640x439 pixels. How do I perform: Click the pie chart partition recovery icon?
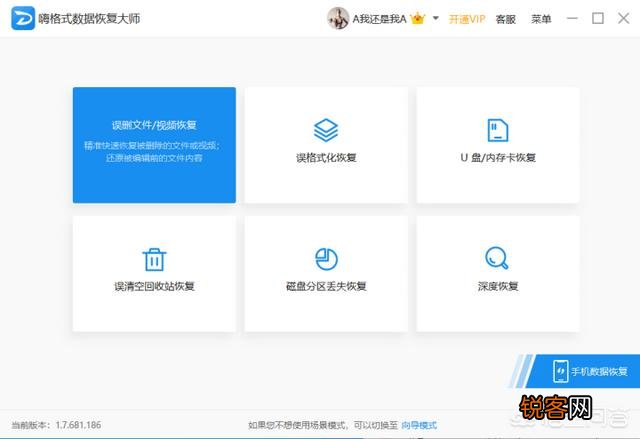(x=326, y=259)
